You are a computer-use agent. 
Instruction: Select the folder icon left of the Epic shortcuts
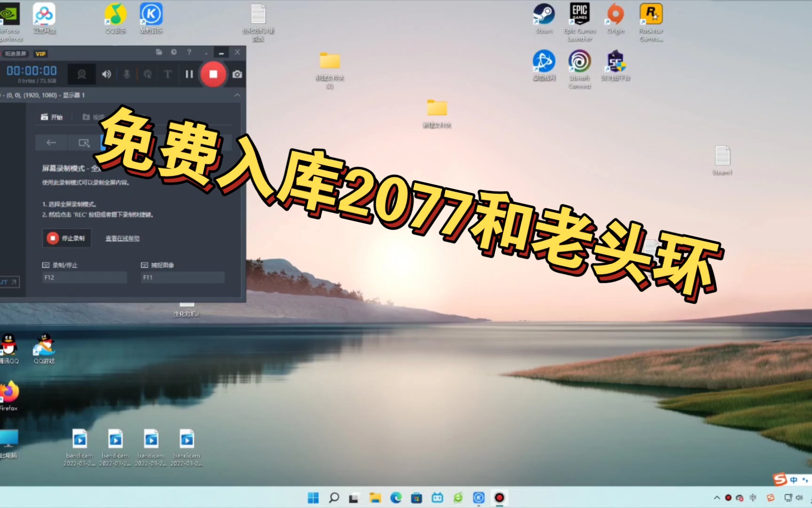coord(330,70)
